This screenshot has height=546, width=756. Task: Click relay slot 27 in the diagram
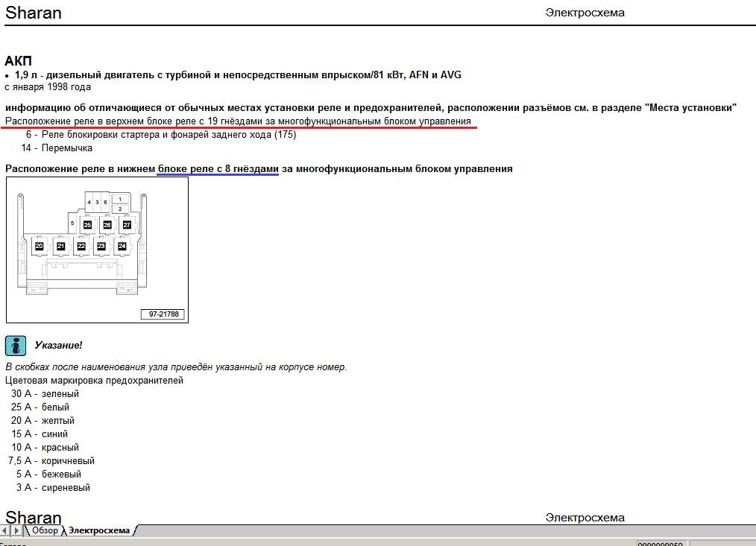click(127, 224)
